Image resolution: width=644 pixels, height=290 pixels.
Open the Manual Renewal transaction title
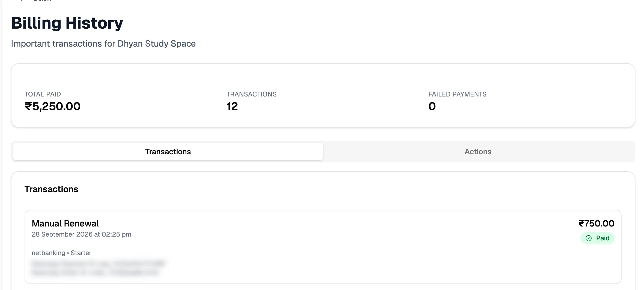(x=65, y=223)
